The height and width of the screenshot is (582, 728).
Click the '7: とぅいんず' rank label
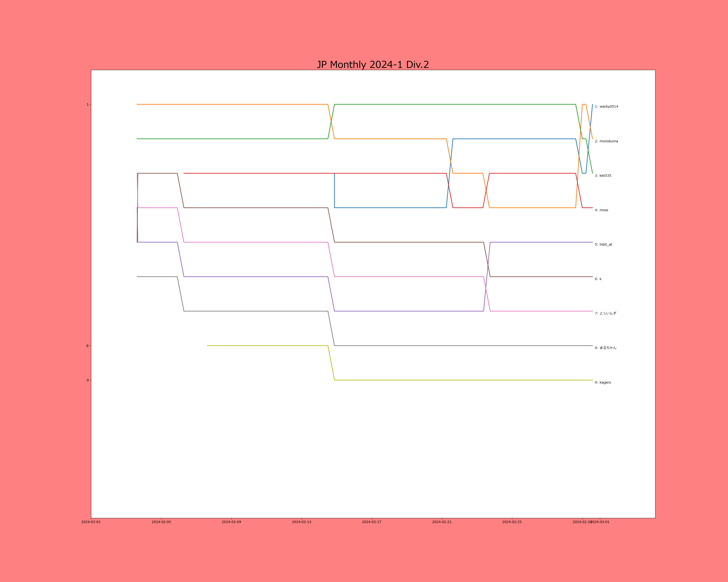[x=605, y=314]
